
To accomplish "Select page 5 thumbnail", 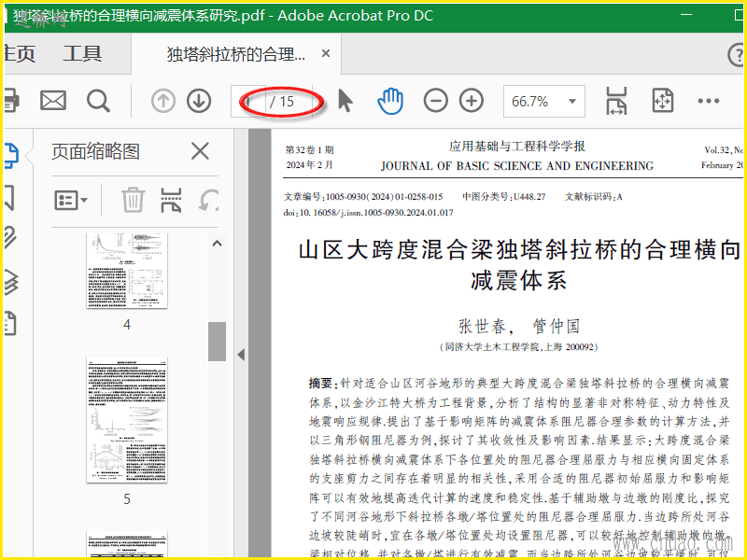I will click(127, 419).
